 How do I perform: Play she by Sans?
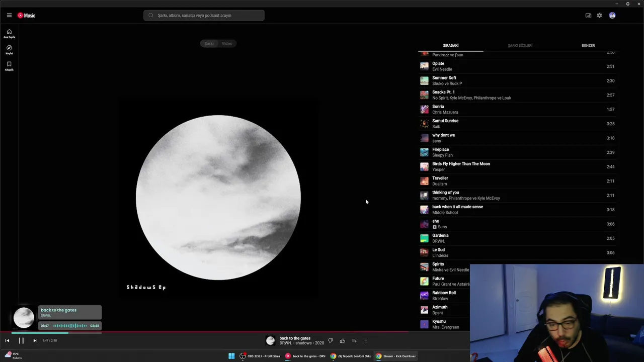pyautogui.click(x=518, y=224)
